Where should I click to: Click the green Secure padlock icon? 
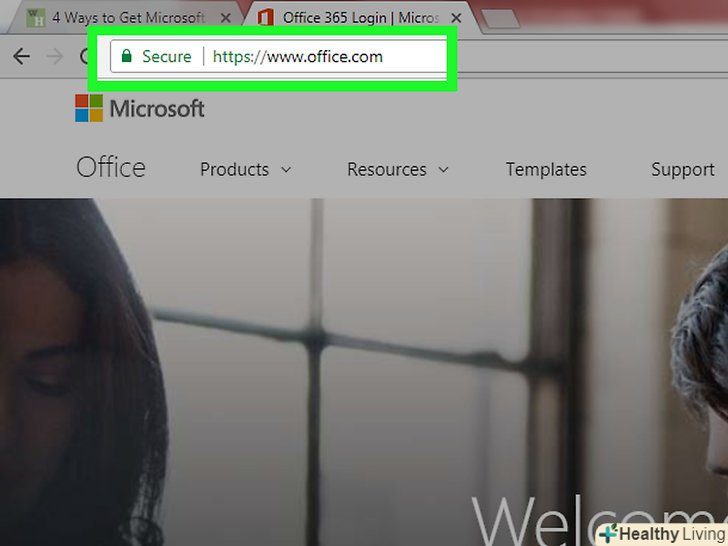[126, 56]
